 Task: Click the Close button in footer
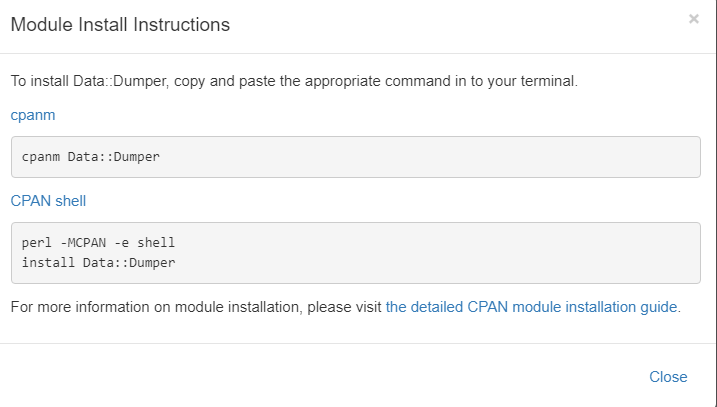click(x=668, y=377)
